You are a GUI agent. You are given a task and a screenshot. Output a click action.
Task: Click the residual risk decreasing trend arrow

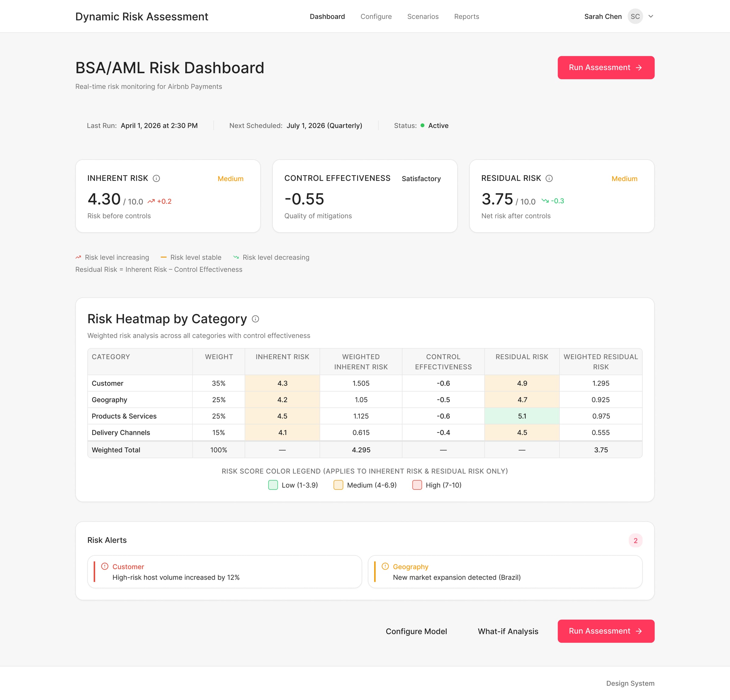pos(545,201)
